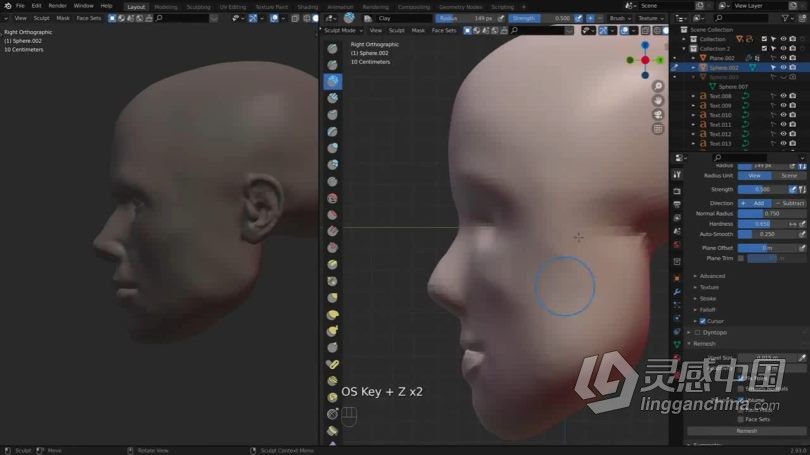Open the Edit menu
The image size is (810, 455).
[36, 6]
